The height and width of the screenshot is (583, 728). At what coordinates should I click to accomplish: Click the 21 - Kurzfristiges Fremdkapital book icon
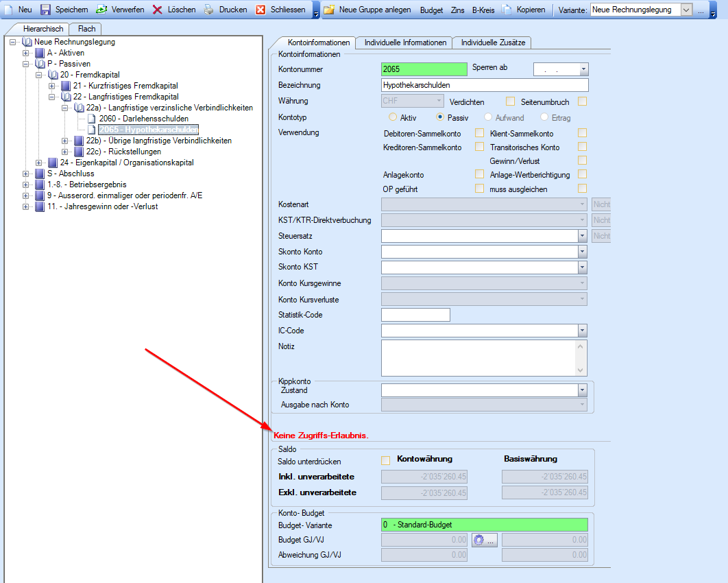(65, 86)
